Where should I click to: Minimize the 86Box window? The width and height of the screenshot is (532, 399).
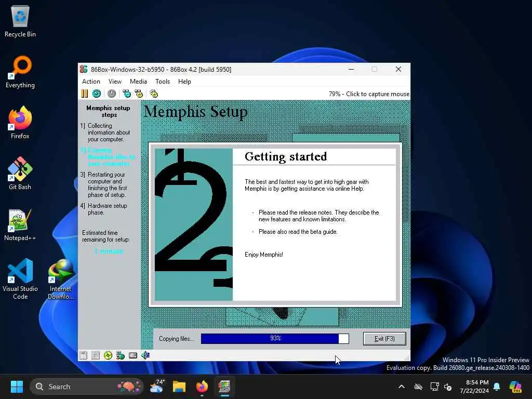[351, 69]
